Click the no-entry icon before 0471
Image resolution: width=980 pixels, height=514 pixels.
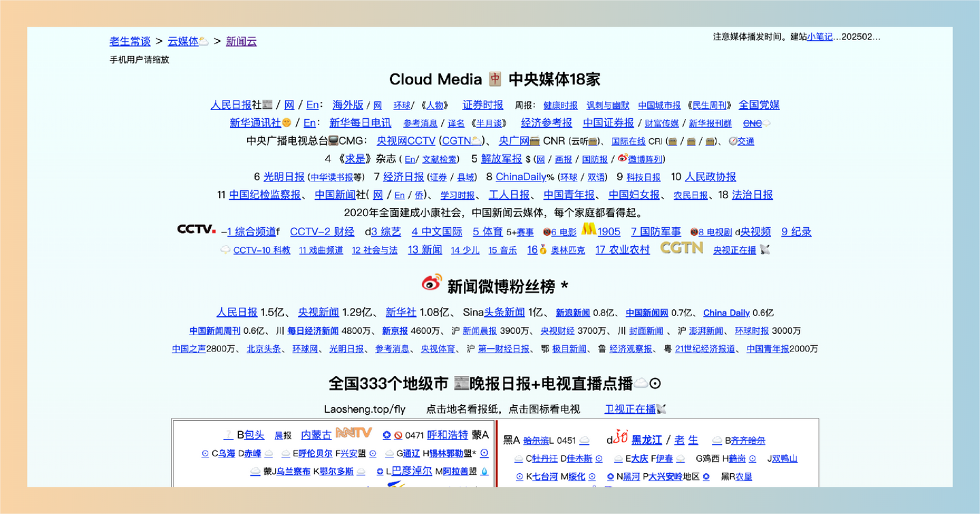tap(398, 435)
